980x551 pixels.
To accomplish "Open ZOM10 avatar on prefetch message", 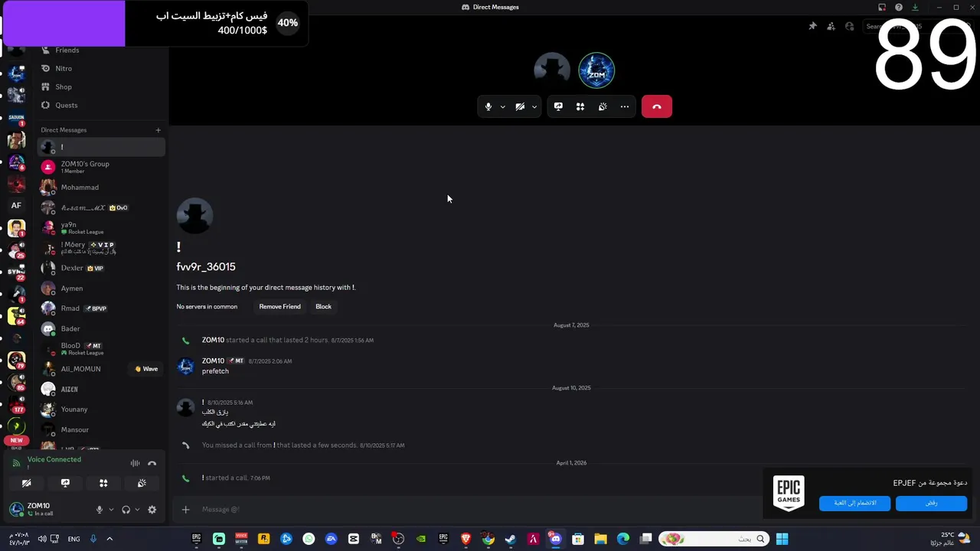I will point(185,366).
